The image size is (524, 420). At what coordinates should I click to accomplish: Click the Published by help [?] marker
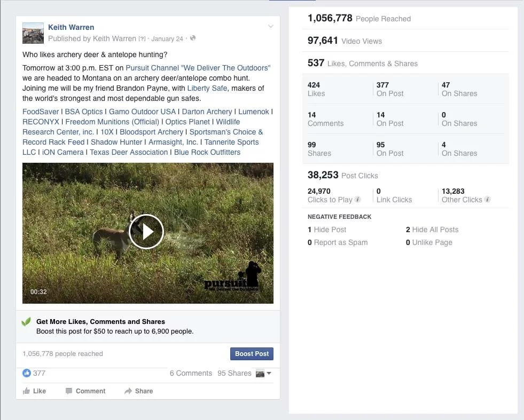142,39
